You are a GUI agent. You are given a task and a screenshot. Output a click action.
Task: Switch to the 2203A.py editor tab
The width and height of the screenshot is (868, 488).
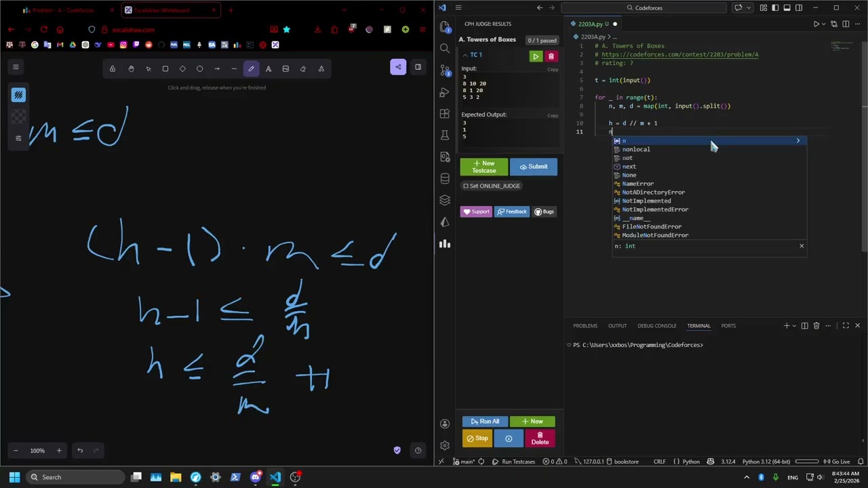coord(590,24)
